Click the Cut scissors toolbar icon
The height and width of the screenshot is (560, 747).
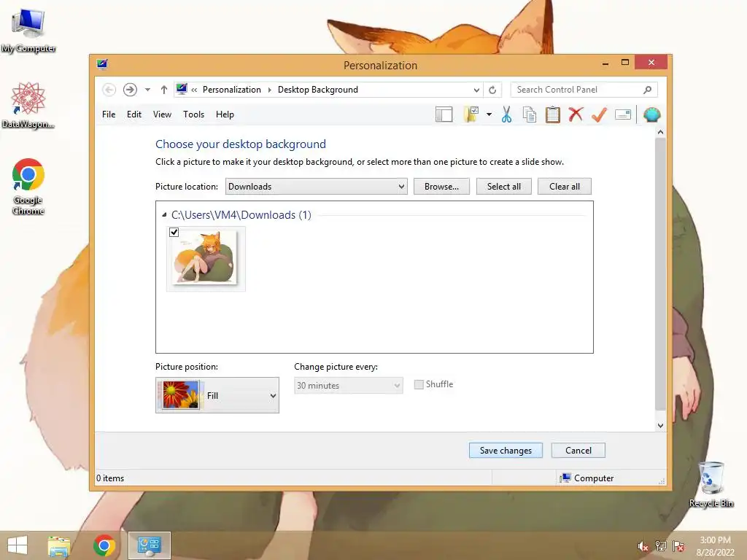point(506,114)
